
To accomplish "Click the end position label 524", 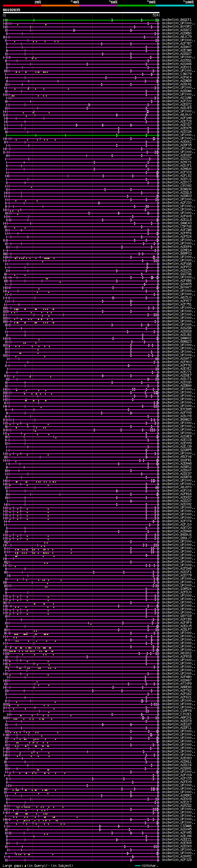I will 155,15.
